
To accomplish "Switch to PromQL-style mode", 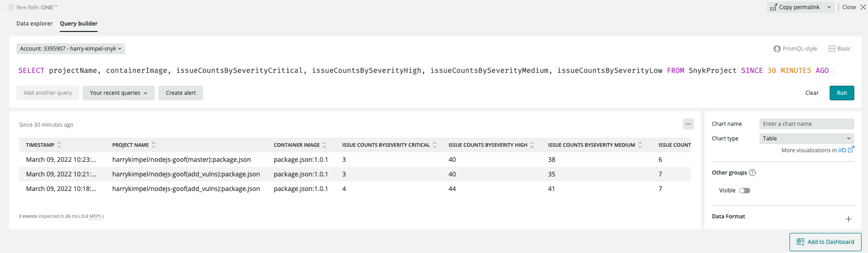I will pyautogui.click(x=795, y=49).
